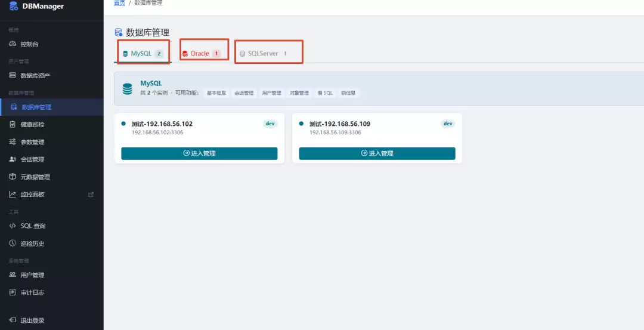Viewport: 644px width, 330px height.
Task: Click address text 192.168.56.102:3306
Action: point(157,132)
